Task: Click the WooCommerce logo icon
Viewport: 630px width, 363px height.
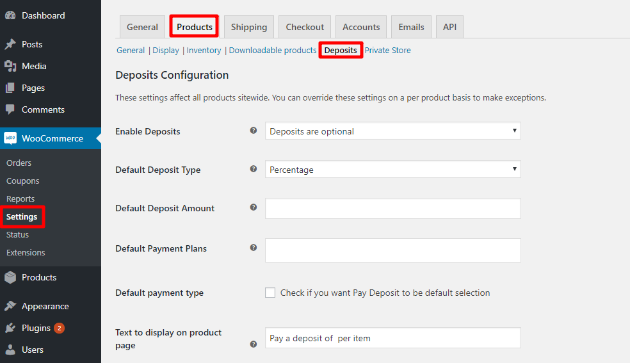Action: pyautogui.click(x=10, y=138)
